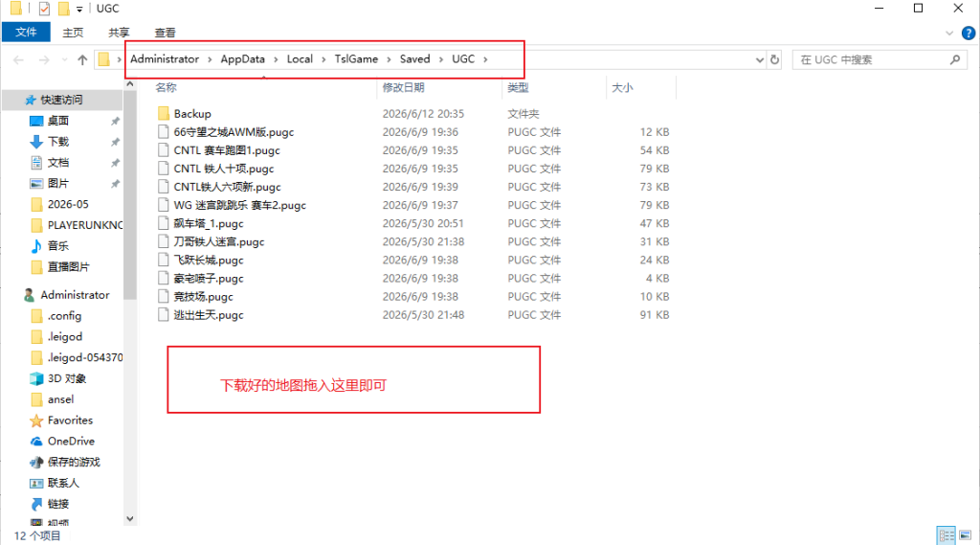Open the 文件 ribbon tab
The height and width of the screenshot is (545, 980).
(x=26, y=32)
